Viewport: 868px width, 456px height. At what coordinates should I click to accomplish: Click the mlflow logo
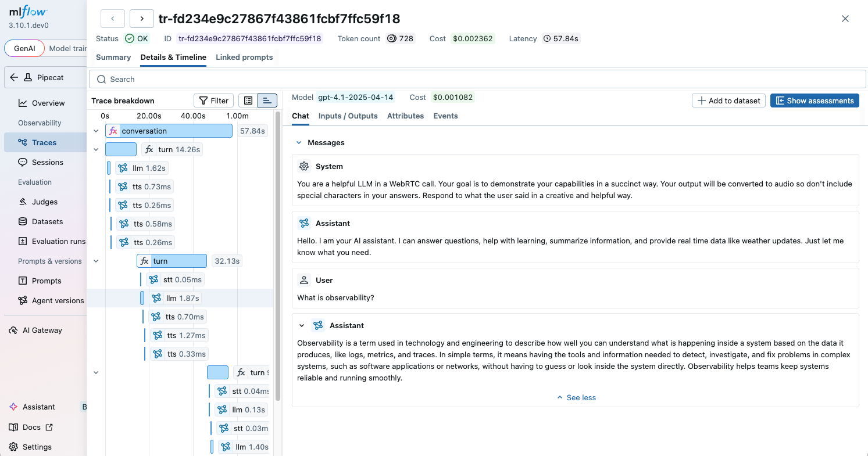point(28,12)
